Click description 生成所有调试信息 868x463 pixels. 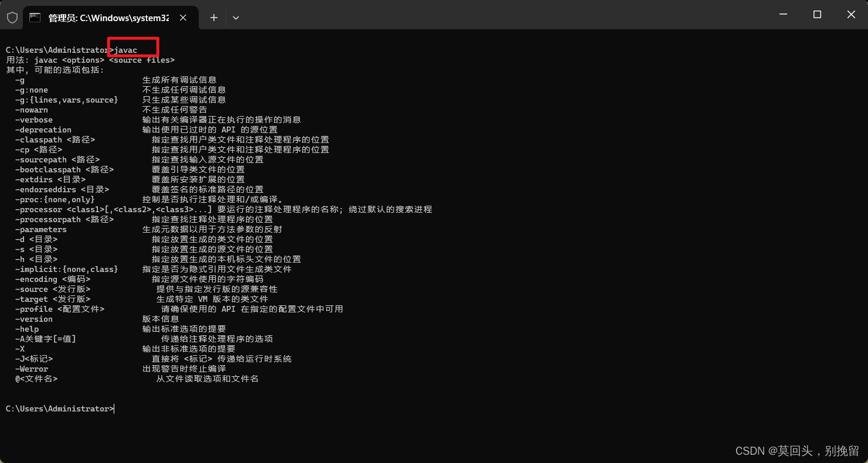(x=179, y=80)
